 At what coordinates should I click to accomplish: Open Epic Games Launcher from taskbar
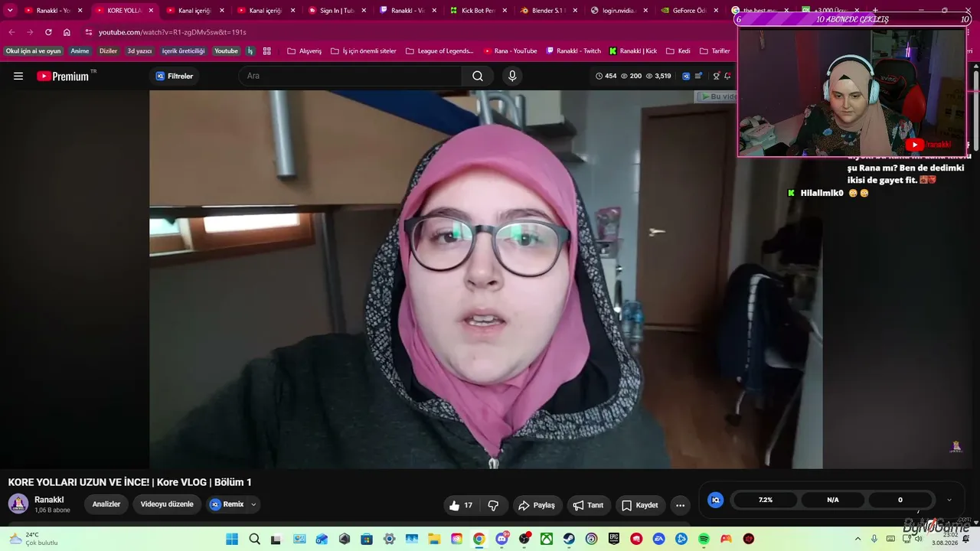click(x=614, y=539)
